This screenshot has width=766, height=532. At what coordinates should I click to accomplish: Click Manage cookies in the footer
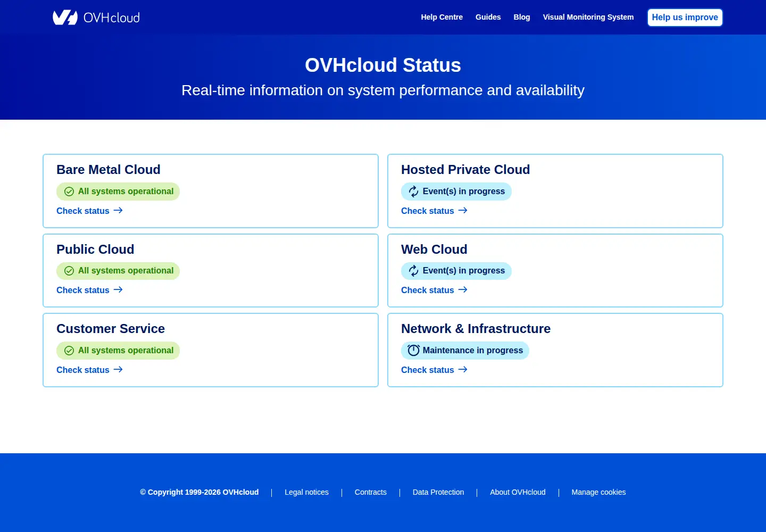(598, 492)
